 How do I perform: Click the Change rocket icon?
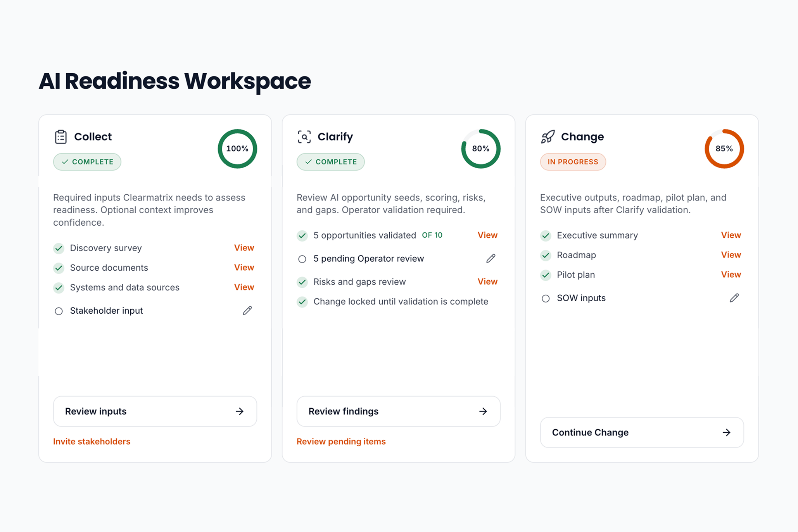point(548,137)
